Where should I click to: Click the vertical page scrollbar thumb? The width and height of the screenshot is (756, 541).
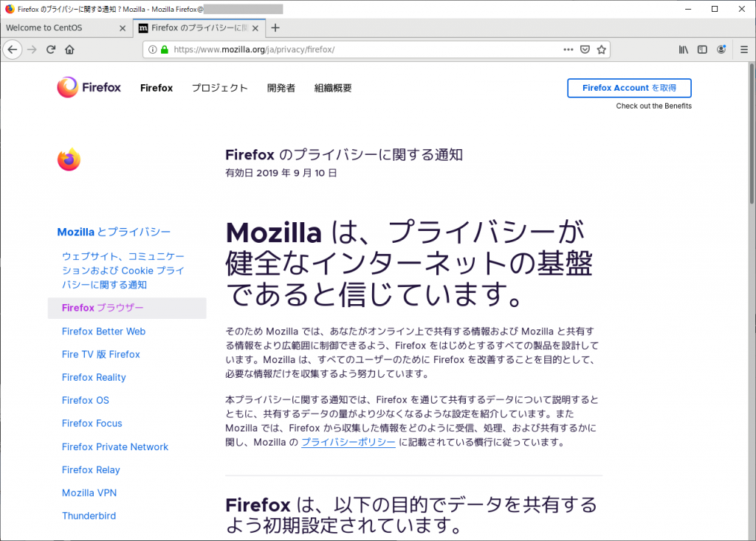[x=752, y=134]
